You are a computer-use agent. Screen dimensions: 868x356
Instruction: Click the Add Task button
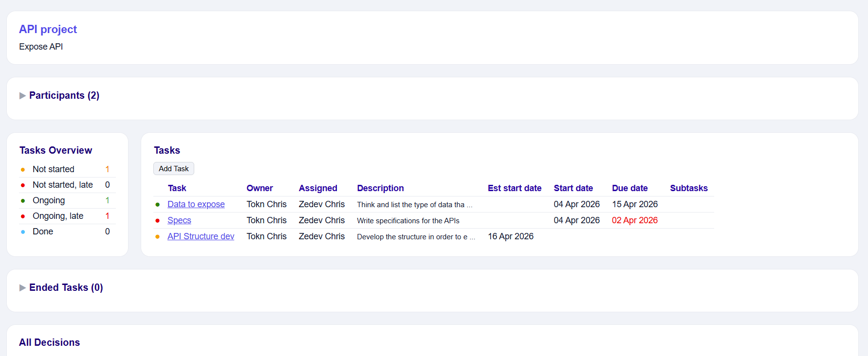coord(174,169)
